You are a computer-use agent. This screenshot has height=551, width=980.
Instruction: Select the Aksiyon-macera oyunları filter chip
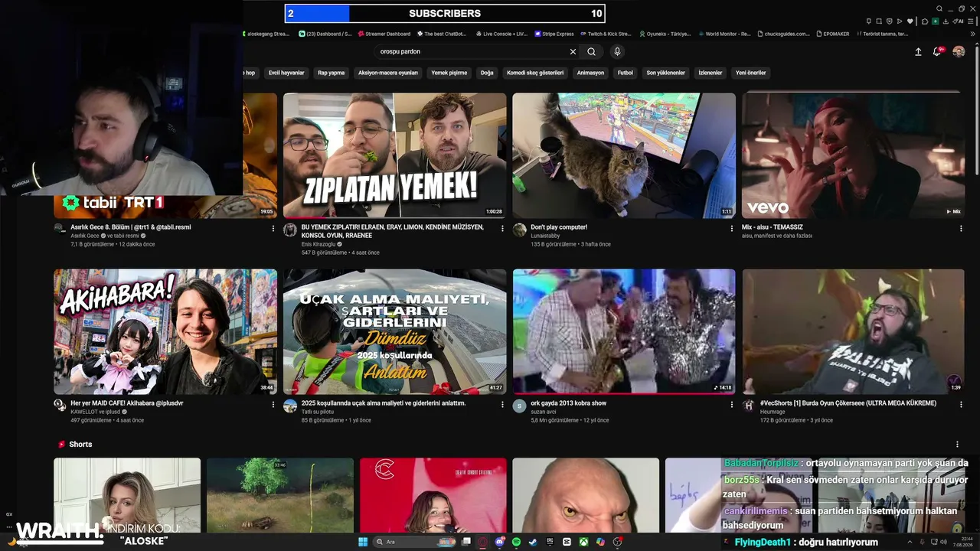[388, 73]
